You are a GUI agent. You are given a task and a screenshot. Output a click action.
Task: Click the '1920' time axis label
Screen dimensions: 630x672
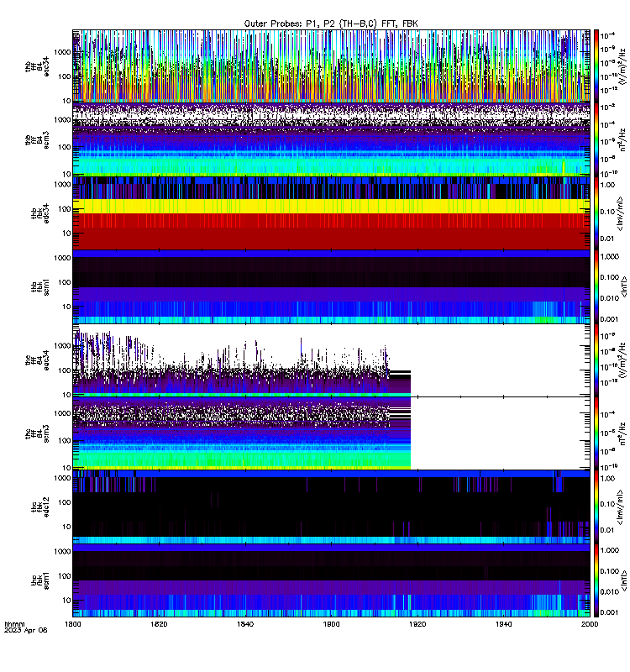(x=417, y=623)
